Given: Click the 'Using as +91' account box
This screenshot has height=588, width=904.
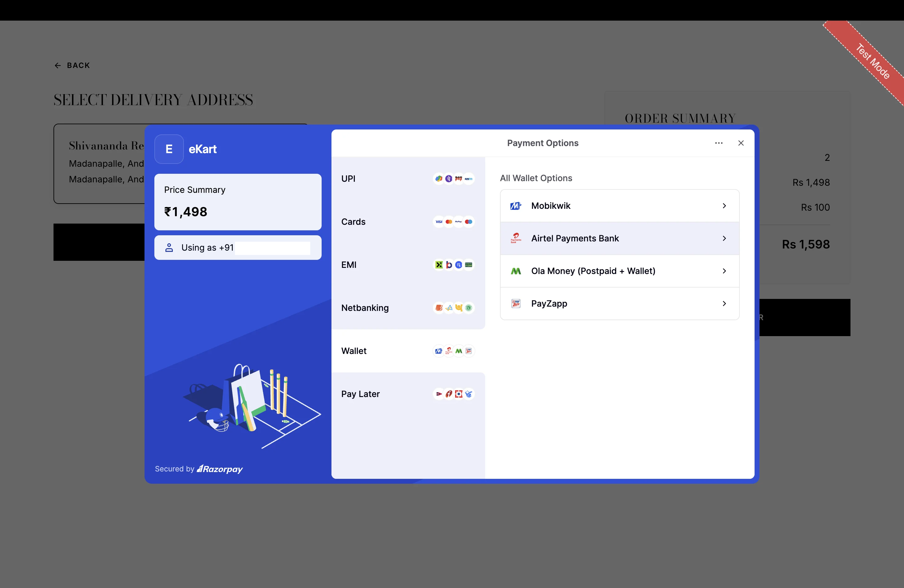Looking at the screenshot, I should coord(238,248).
